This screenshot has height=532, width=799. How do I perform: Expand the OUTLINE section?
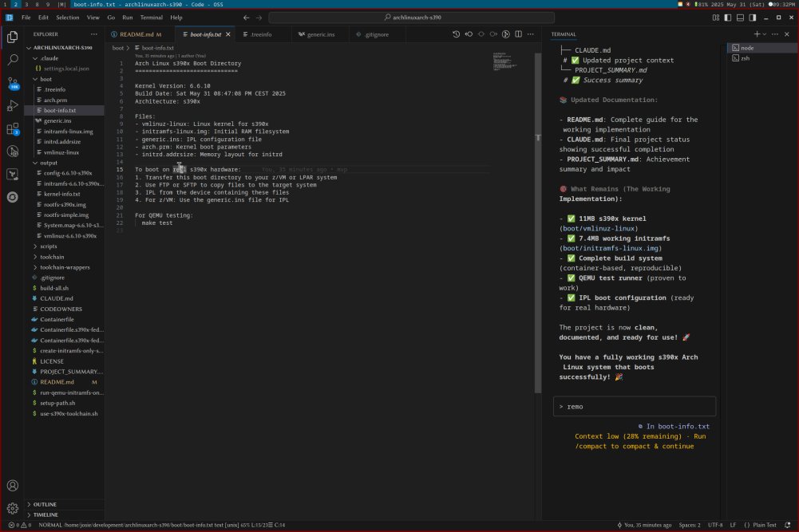(45, 504)
